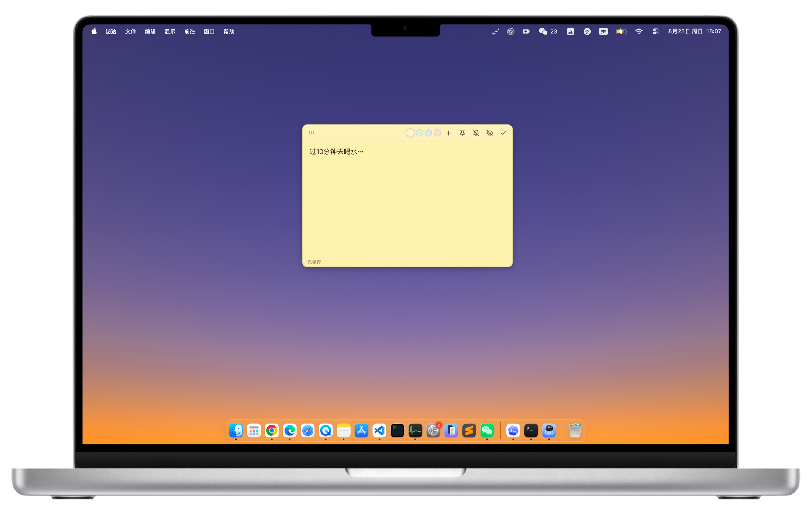Open the 访达 menu
Viewport: 812px width, 513px height.
(x=111, y=31)
